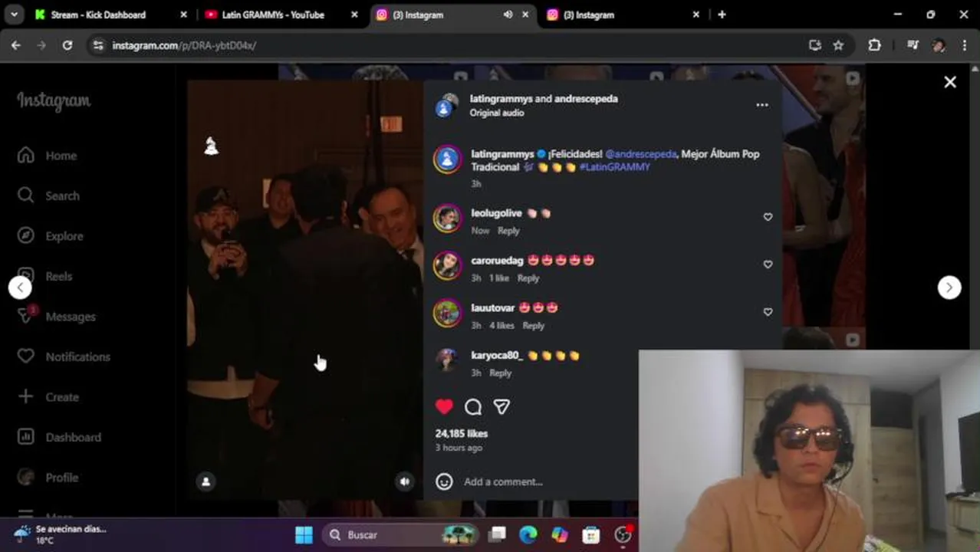This screenshot has width=980, height=552.
Task: Reply to the lauutovar comment
Action: pos(533,326)
